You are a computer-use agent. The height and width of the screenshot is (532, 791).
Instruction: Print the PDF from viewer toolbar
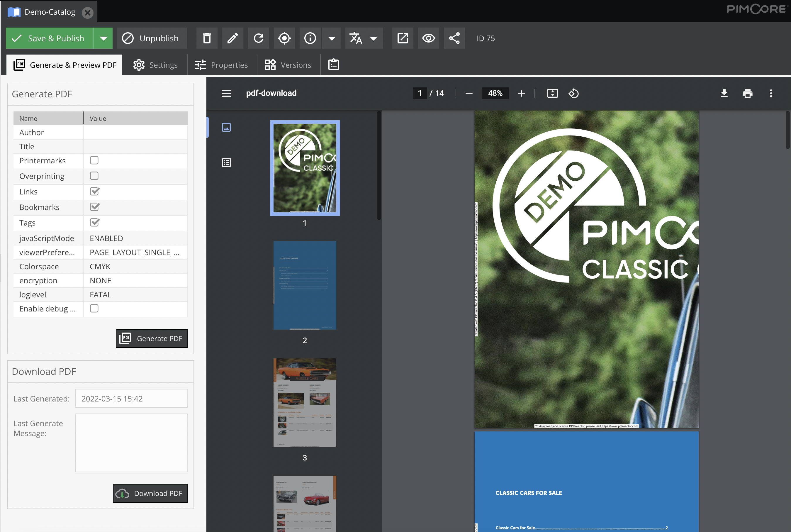(x=748, y=93)
